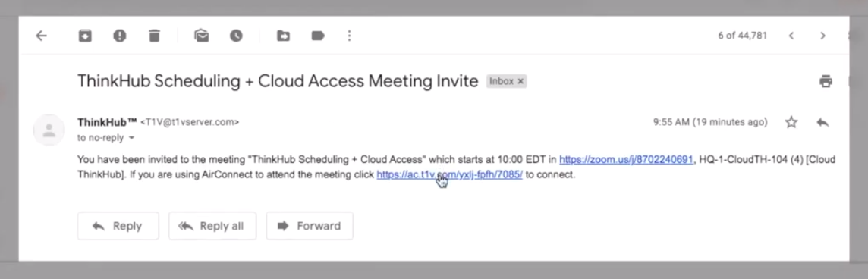Archive this email

pos(85,36)
